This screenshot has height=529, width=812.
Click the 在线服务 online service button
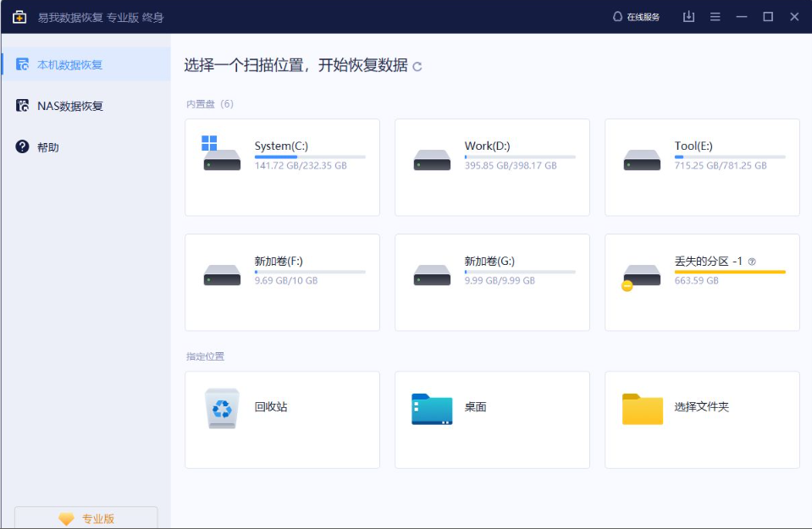[635, 17]
